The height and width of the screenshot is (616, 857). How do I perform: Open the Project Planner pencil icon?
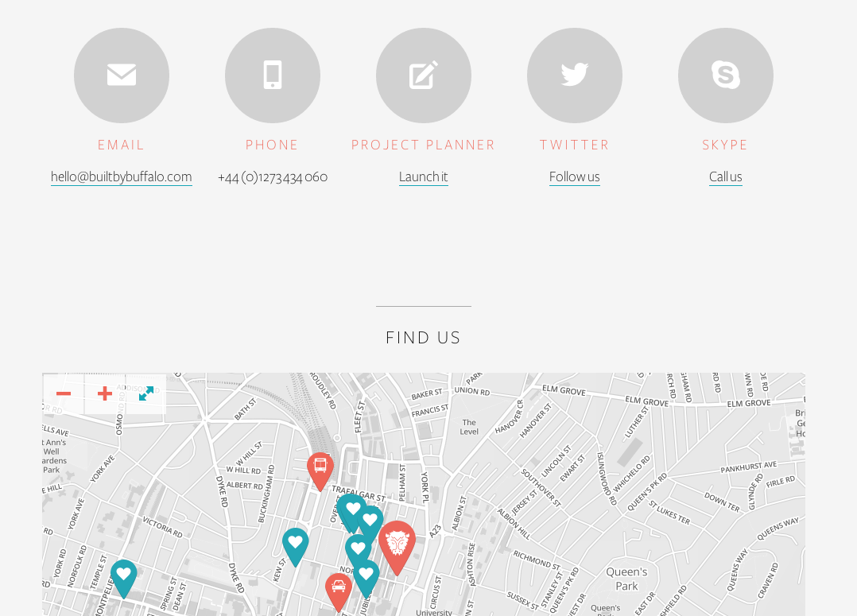[x=424, y=76]
